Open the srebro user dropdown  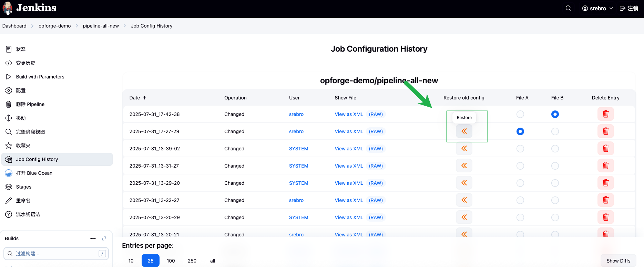597,8
